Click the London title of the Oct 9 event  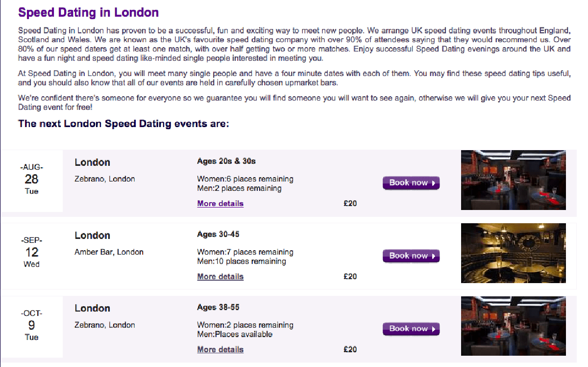93,309
